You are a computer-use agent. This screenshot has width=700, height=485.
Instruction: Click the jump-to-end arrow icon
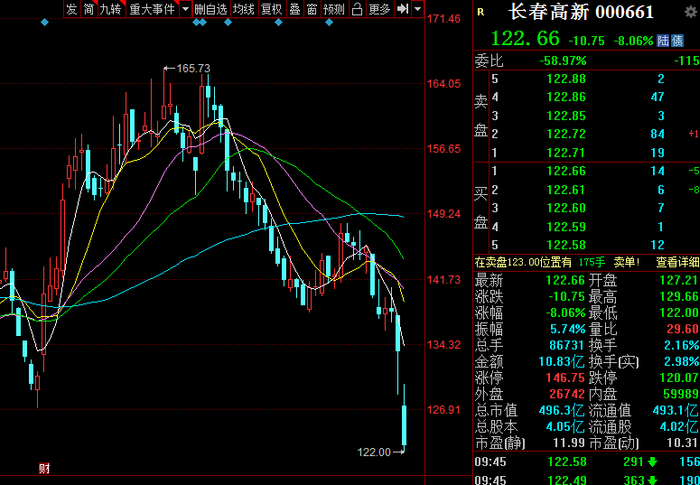tap(403, 9)
